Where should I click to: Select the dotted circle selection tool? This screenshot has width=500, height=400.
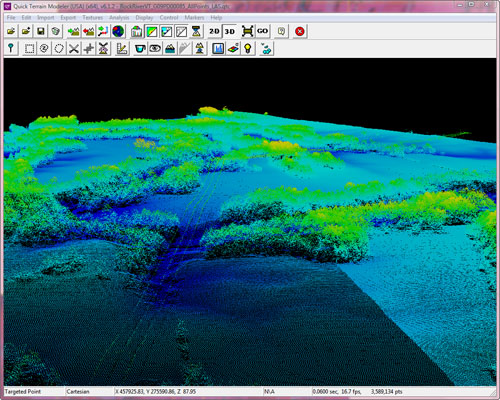click(x=59, y=49)
